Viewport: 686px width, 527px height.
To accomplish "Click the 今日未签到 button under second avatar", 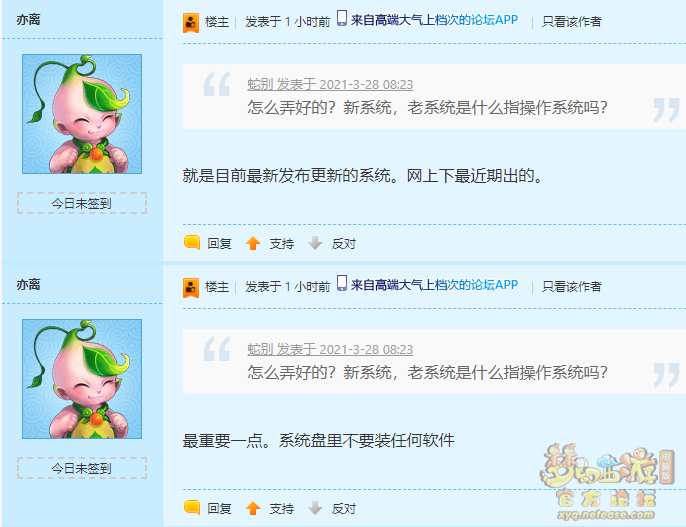I will tap(82, 468).
